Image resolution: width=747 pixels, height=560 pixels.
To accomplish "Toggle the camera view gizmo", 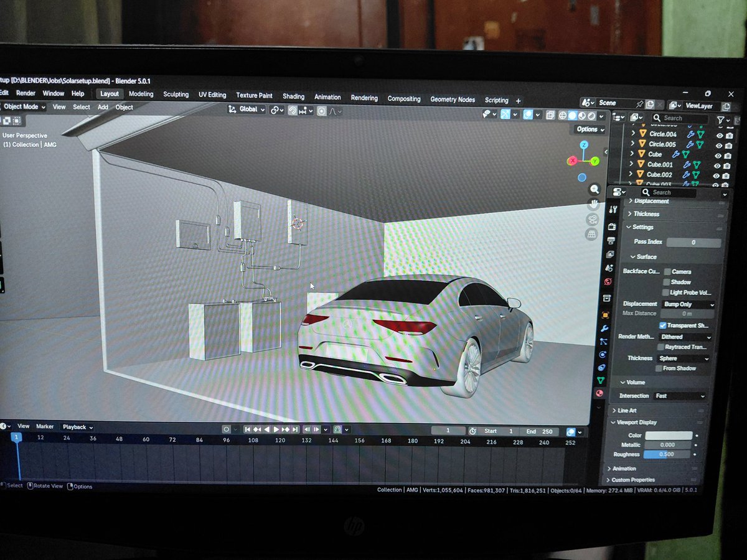I will coord(594,219).
